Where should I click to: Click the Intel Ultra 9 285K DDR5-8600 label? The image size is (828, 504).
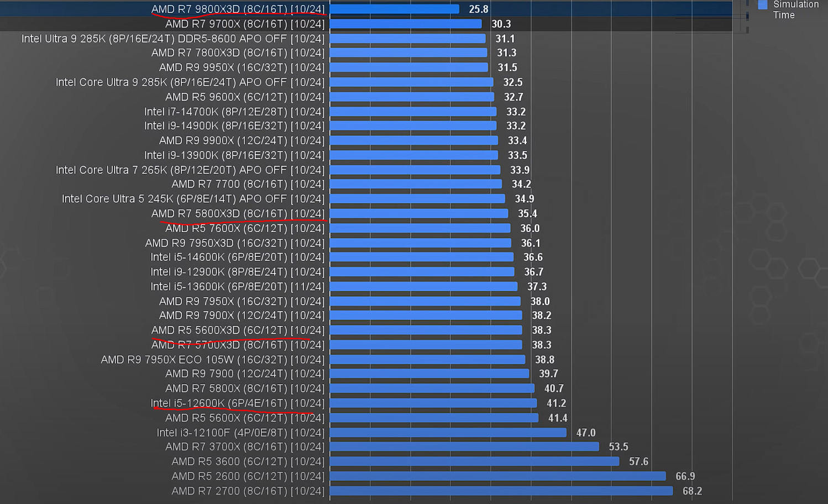coord(173,39)
